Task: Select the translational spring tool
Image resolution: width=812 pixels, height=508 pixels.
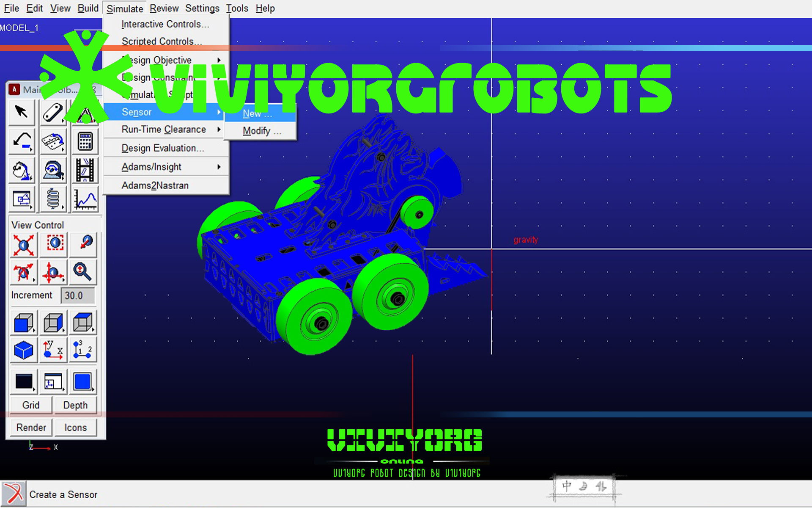Action: point(53,199)
